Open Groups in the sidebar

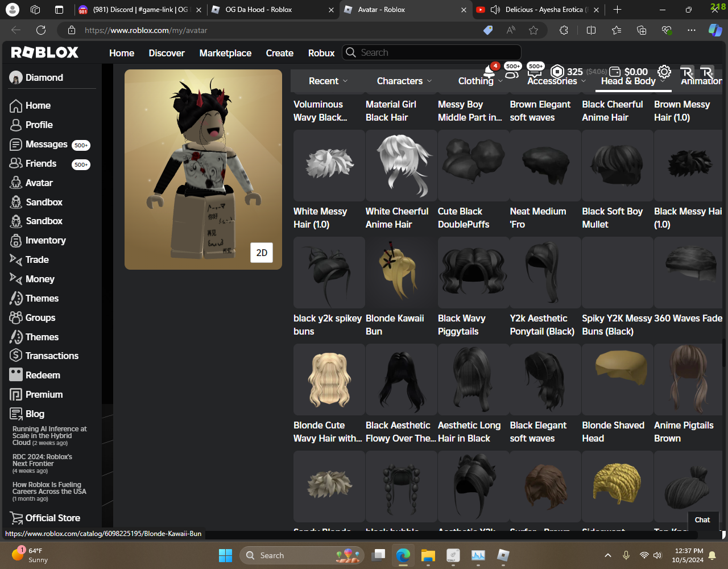pyautogui.click(x=32, y=318)
